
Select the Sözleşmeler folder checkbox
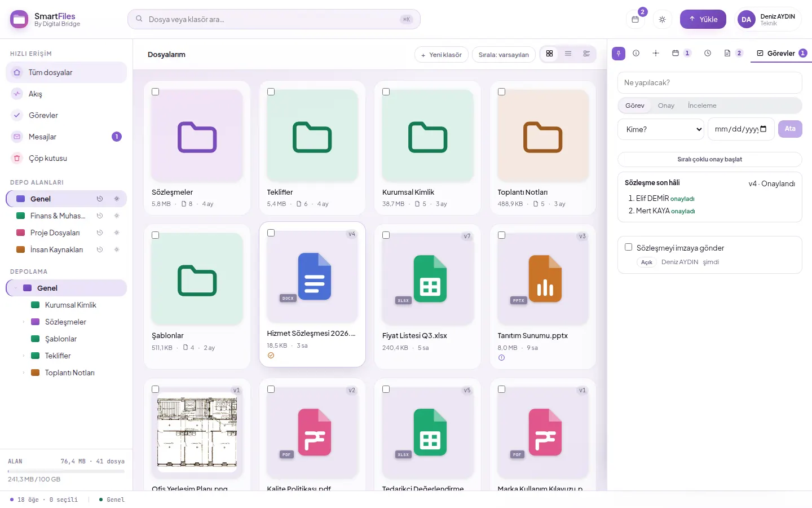pos(156,92)
